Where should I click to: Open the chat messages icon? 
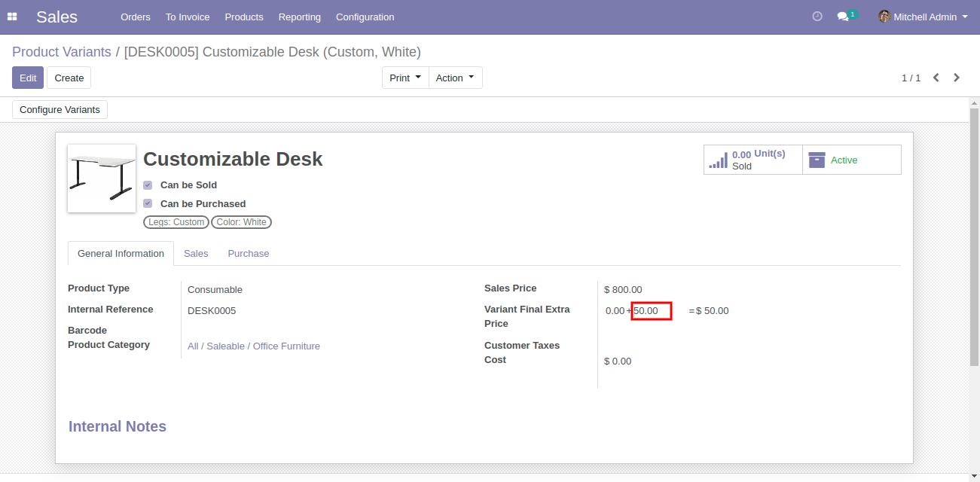(x=843, y=17)
